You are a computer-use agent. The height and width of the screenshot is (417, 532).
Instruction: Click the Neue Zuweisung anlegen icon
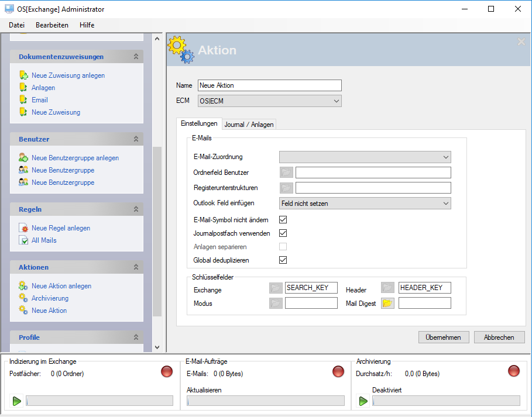(23, 75)
